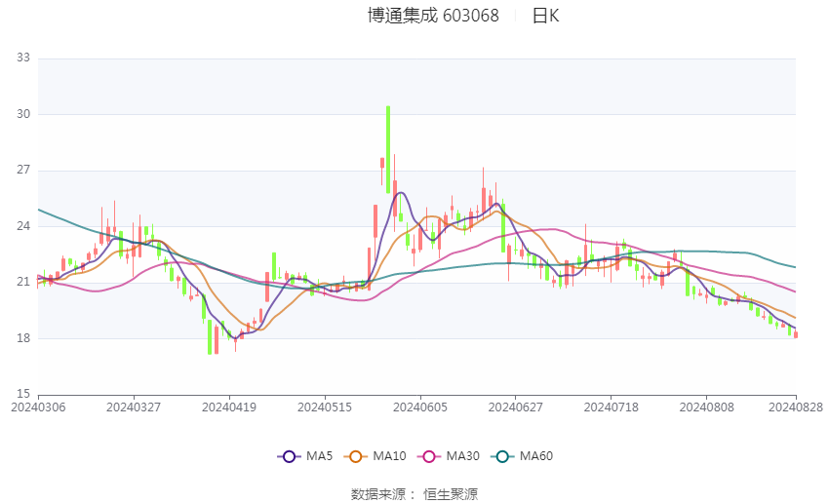This screenshot has height=504, width=829.
Task: Click the x-axis date 20240306
Action: [x=38, y=407]
